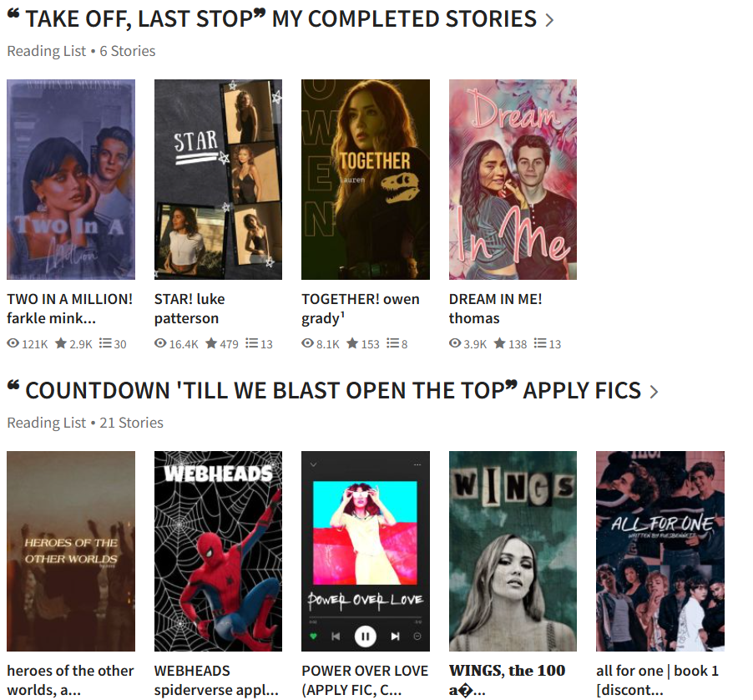The width and height of the screenshot is (753, 700).
Task: Click the chapter list icon on Dream In Me
Action: pos(540,343)
